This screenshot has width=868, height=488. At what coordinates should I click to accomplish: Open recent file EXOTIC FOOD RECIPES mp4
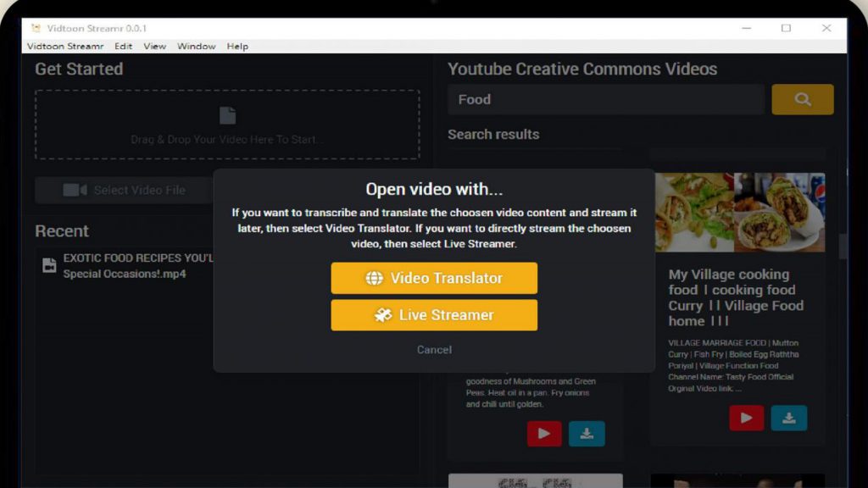(129, 265)
